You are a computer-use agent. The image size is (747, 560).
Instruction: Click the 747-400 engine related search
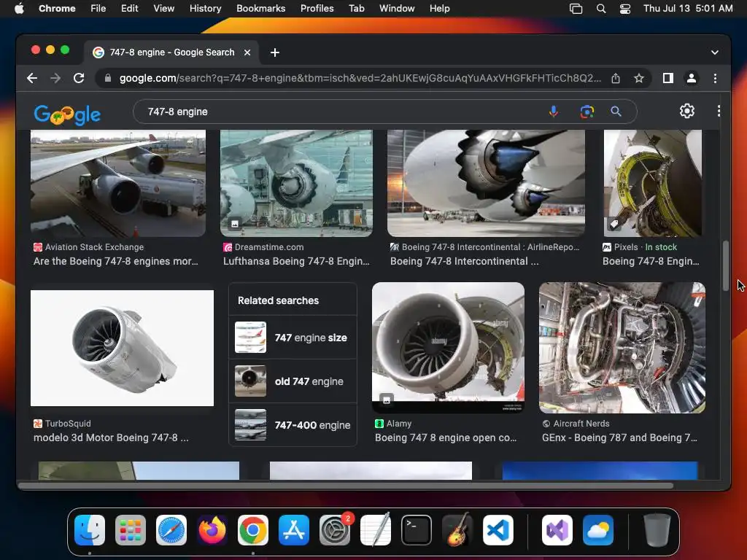[293, 425]
